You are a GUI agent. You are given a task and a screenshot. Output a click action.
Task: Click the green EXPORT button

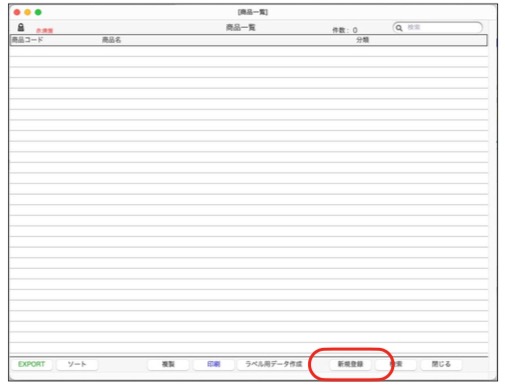[x=31, y=364]
